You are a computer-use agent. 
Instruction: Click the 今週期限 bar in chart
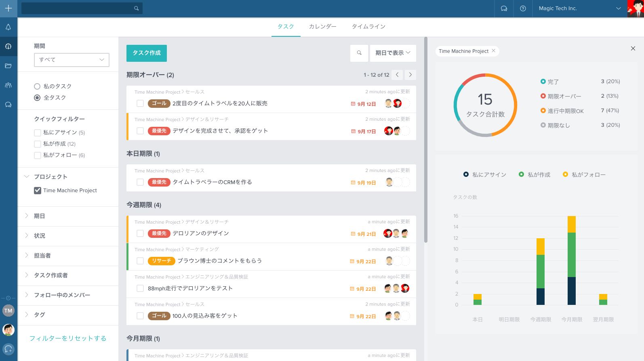coord(541,272)
